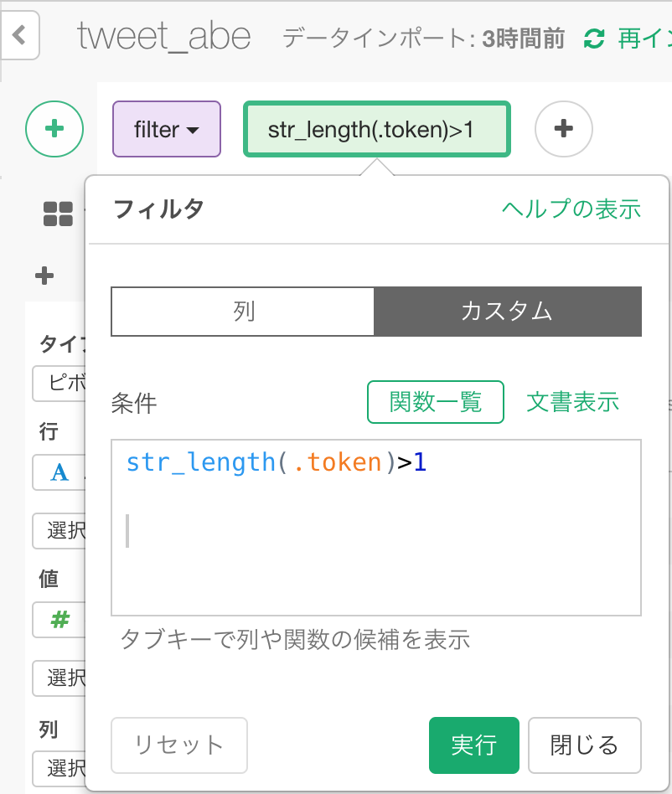Select the str_length(.token)>1 step token

tap(377, 129)
